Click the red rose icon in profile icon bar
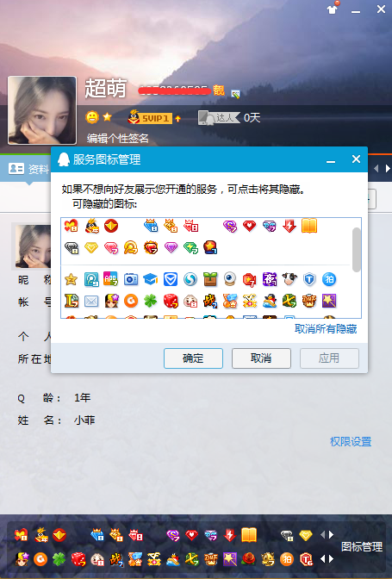 point(248,559)
